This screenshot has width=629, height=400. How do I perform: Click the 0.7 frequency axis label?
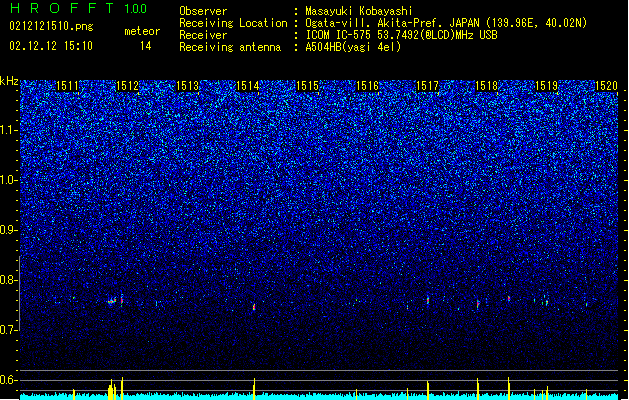tap(9, 330)
